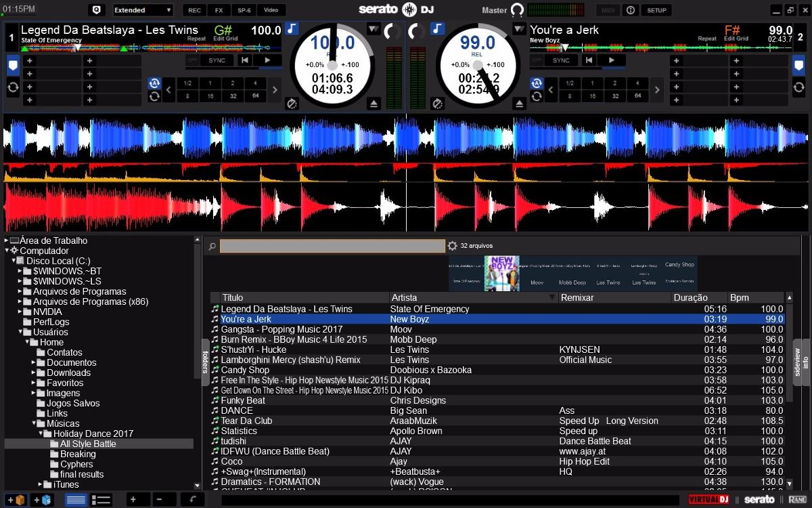Eject the track from deck 1

click(x=374, y=104)
